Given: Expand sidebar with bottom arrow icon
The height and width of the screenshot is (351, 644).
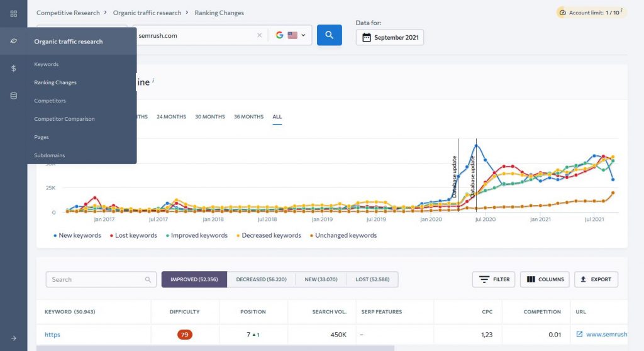Looking at the screenshot, I should (x=14, y=338).
